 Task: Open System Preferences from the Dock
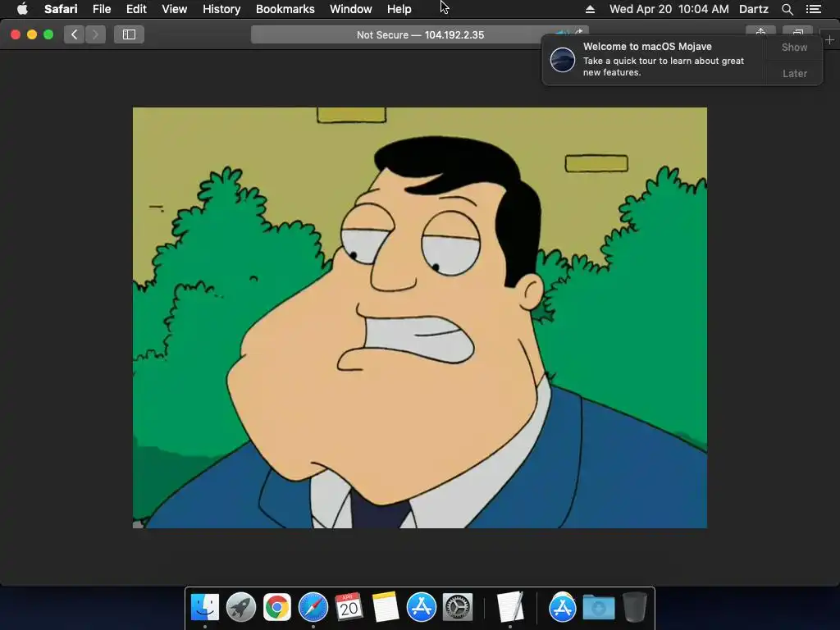(457, 607)
